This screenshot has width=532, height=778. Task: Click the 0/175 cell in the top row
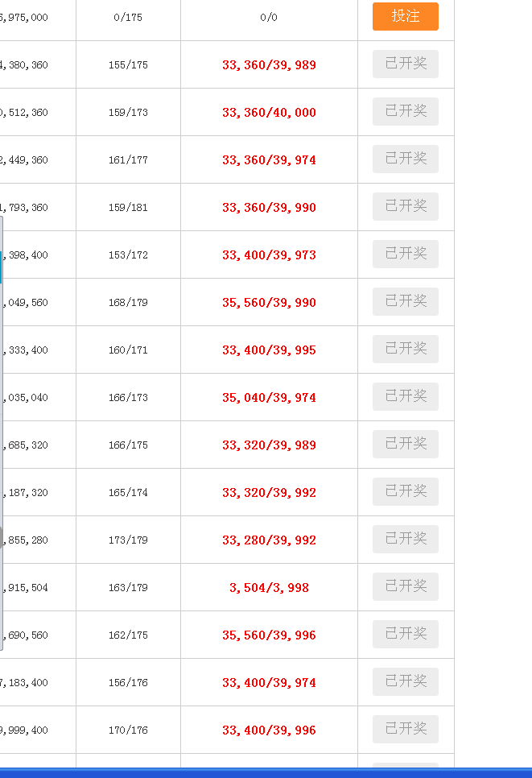point(128,18)
